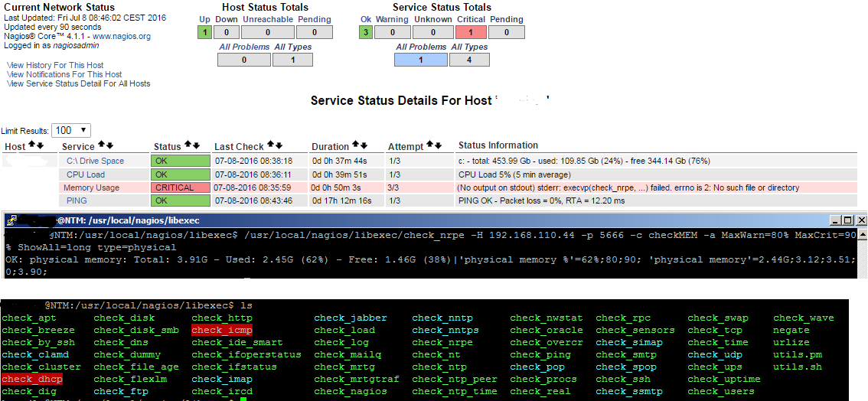Sort Status column descending using down arrow

tap(196, 145)
